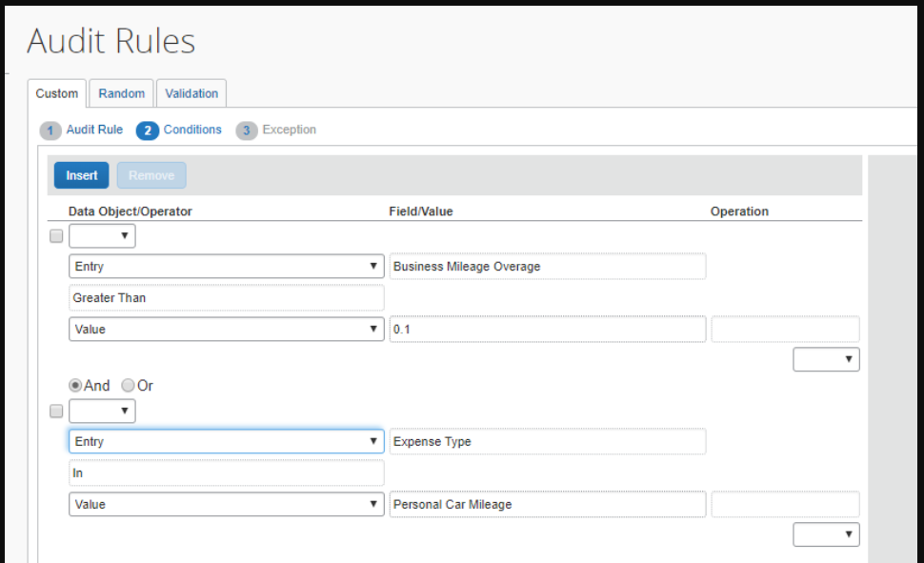Click the Operation column header
Screen dimensions: 924x563
[x=739, y=211]
